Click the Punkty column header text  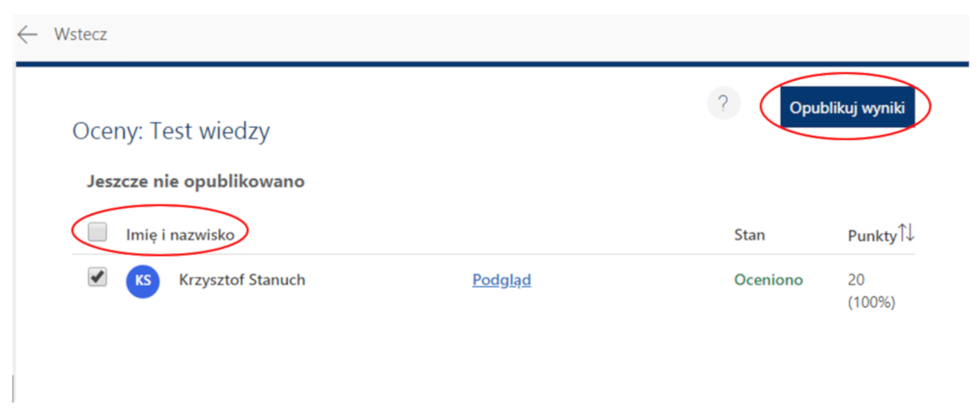[872, 236]
